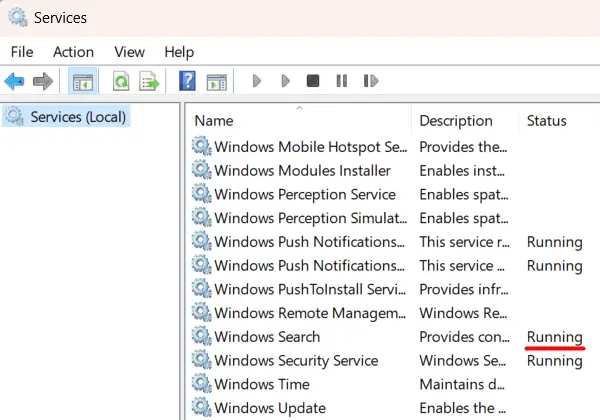Toggle the Show/Hide Console Tree icon
600x420 pixels.
coord(83,81)
